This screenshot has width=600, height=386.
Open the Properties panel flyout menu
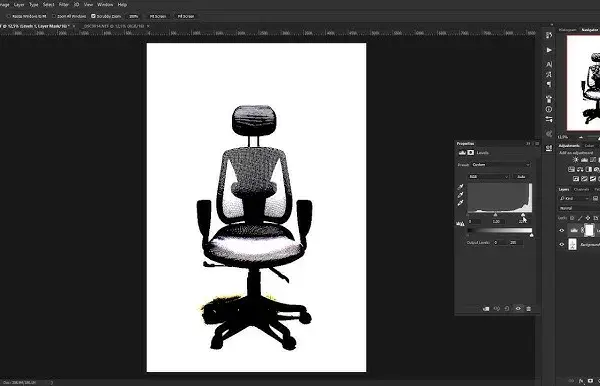click(x=537, y=143)
